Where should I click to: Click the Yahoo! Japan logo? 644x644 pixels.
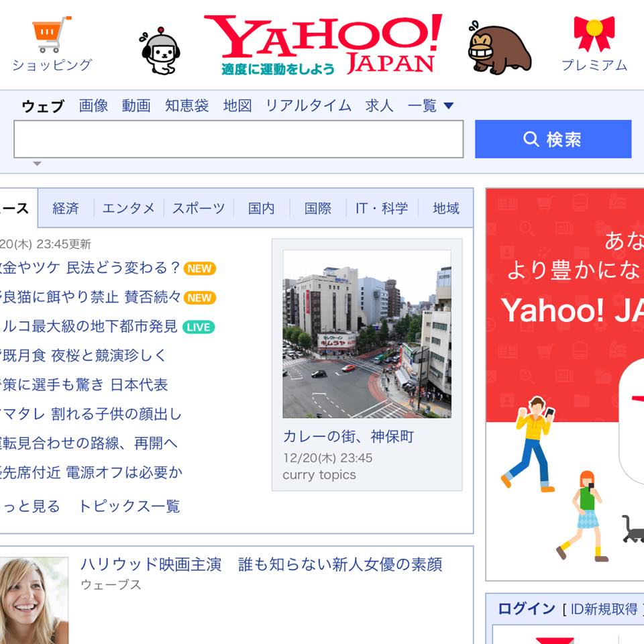point(323,44)
